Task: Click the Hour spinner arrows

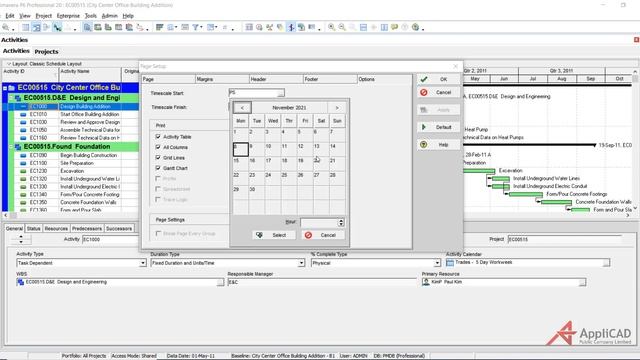Action: (x=341, y=222)
